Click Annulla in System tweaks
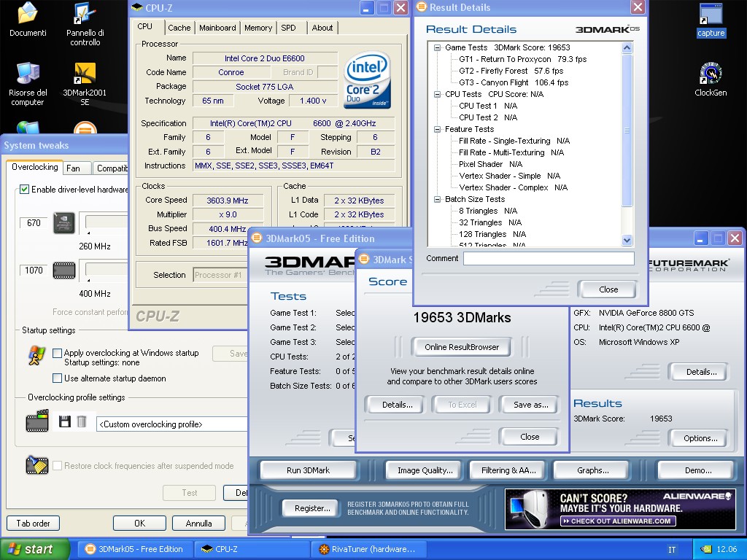747x560 pixels. click(x=198, y=524)
